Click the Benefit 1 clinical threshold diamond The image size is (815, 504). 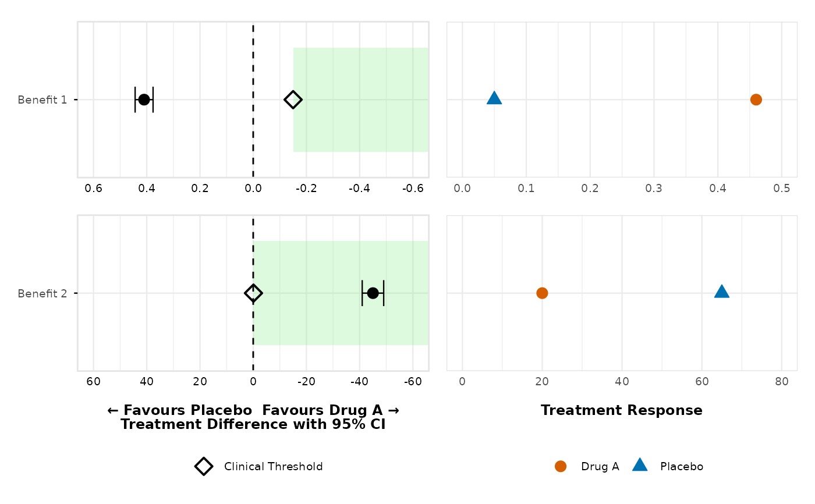click(x=293, y=100)
